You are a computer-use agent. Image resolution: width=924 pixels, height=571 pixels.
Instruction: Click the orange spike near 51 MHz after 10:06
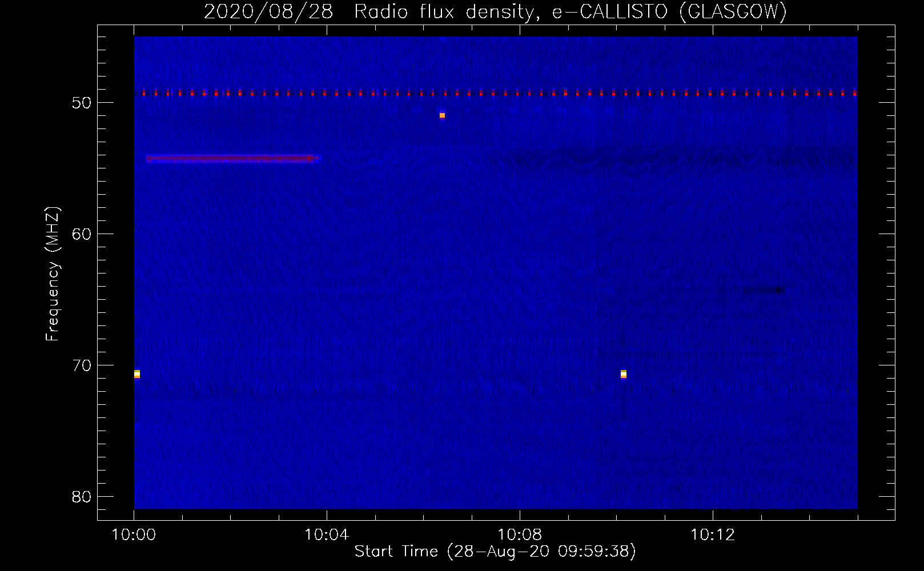pos(442,116)
